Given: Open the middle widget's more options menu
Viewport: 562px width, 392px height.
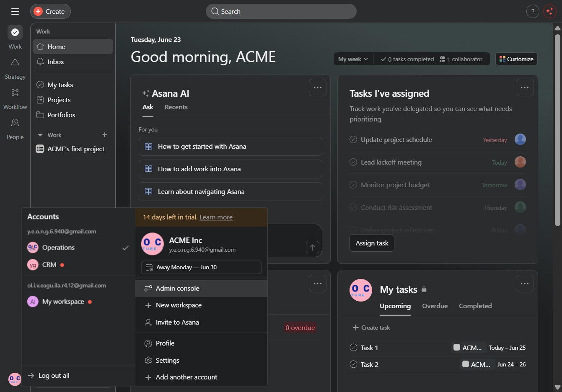Looking at the screenshot, I should [318, 284].
